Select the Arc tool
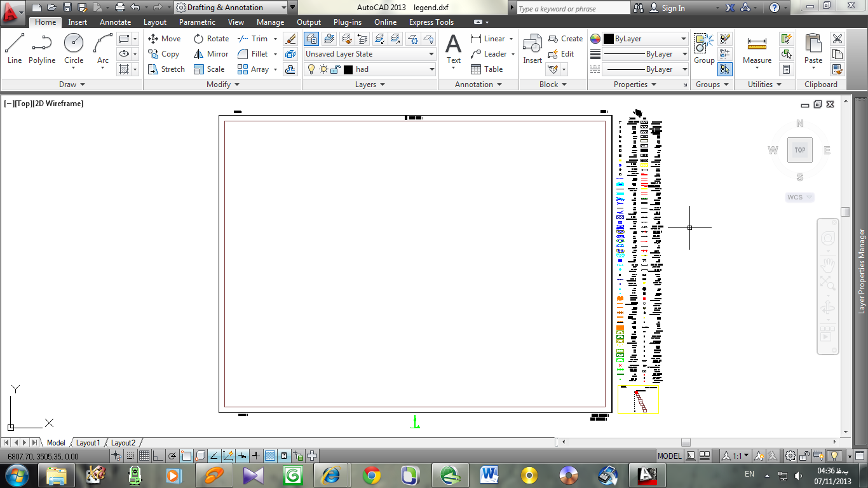Screen dimensions: 868x488 (103, 50)
